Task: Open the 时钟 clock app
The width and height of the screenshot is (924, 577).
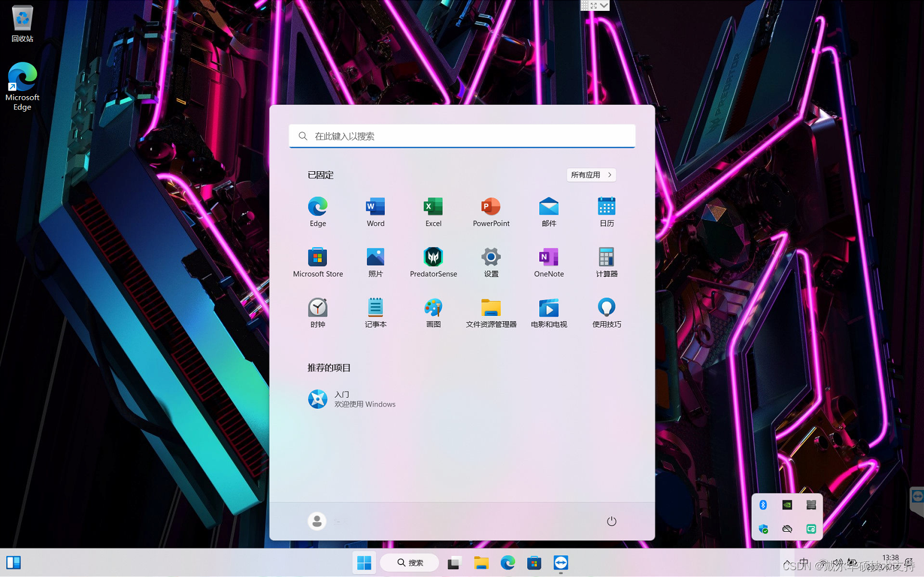Action: (x=318, y=313)
